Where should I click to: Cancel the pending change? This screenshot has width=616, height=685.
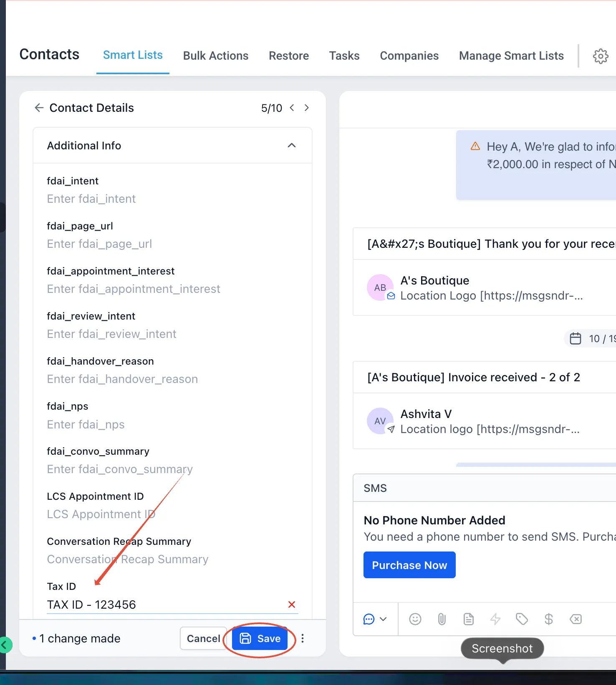click(203, 638)
